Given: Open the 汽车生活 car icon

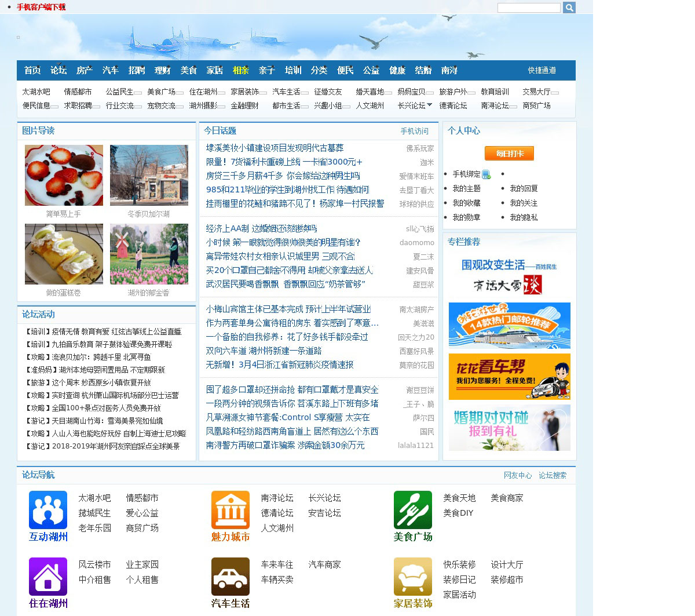Looking at the screenshot, I should pos(230,577).
